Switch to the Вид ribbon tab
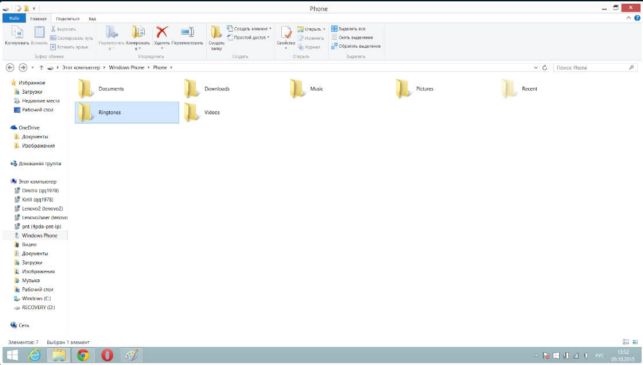Image resolution: width=643 pixels, height=365 pixels. tap(92, 19)
